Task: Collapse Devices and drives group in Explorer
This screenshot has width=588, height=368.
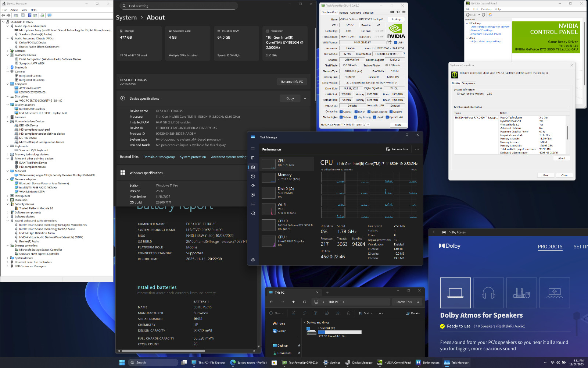Action: tap(305, 322)
